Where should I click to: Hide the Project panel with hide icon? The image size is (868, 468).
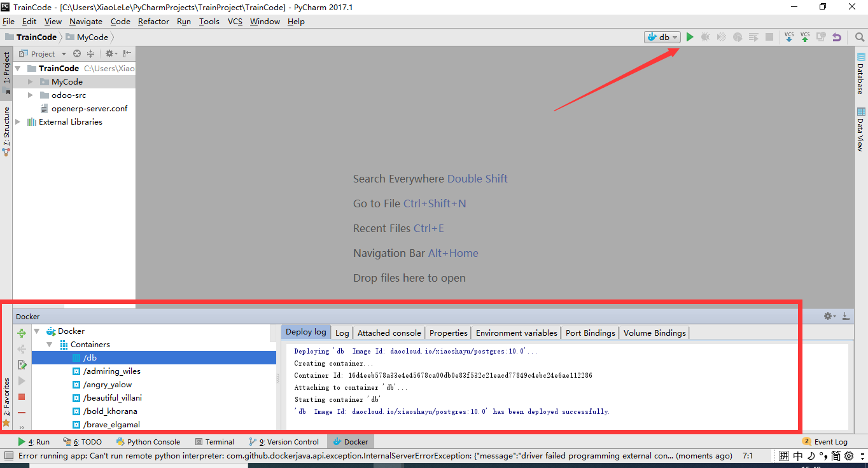[x=127, y=54]
